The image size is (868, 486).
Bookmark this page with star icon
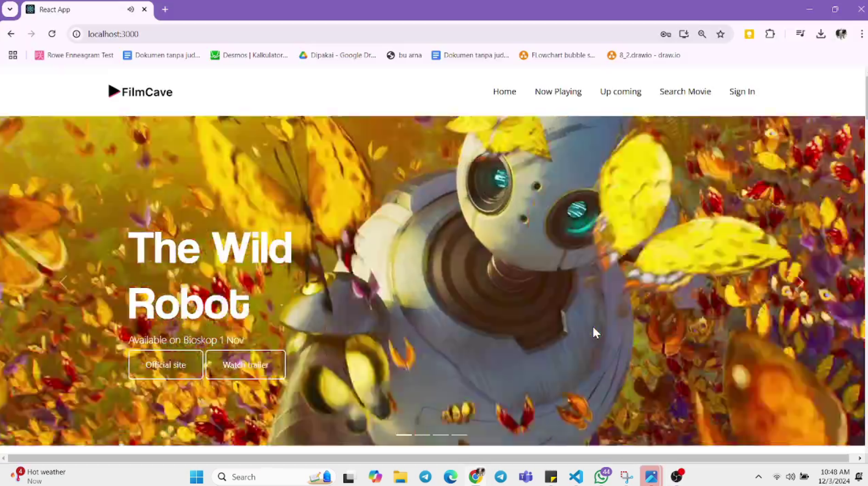(721, 34)
